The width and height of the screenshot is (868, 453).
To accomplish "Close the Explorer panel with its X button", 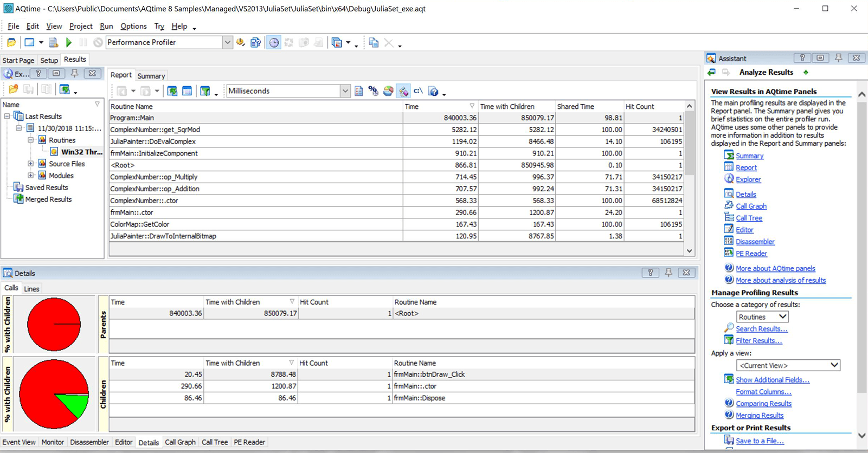I will coord(92,73).
